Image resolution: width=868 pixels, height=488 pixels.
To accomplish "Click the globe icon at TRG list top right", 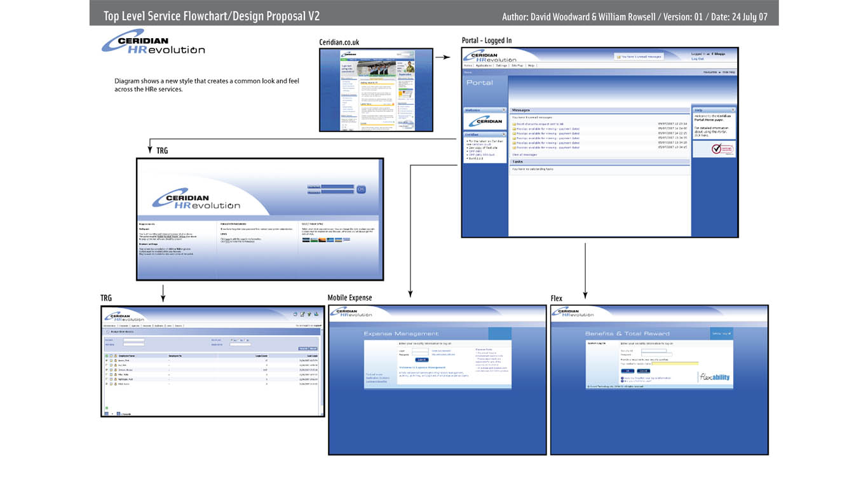I will tap(316, 314).
